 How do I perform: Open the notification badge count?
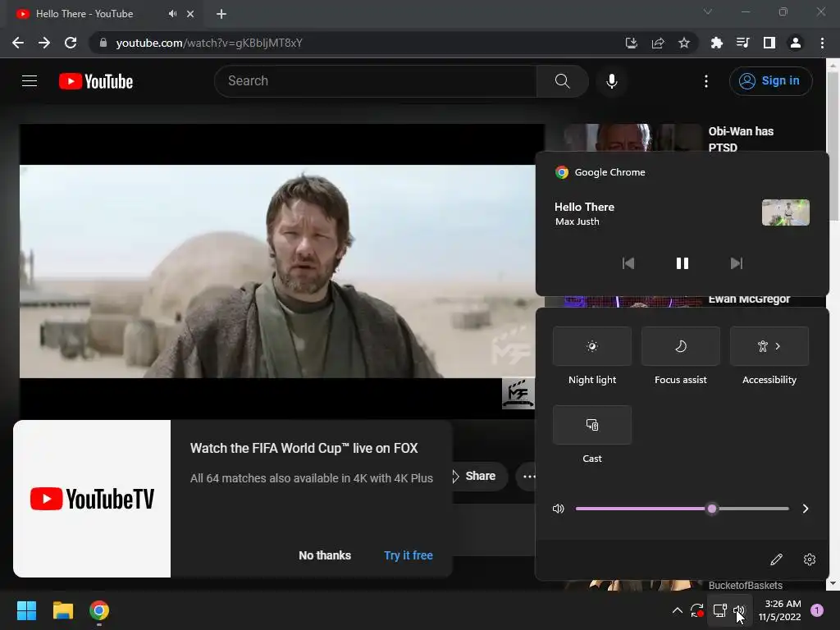[817, 610]
